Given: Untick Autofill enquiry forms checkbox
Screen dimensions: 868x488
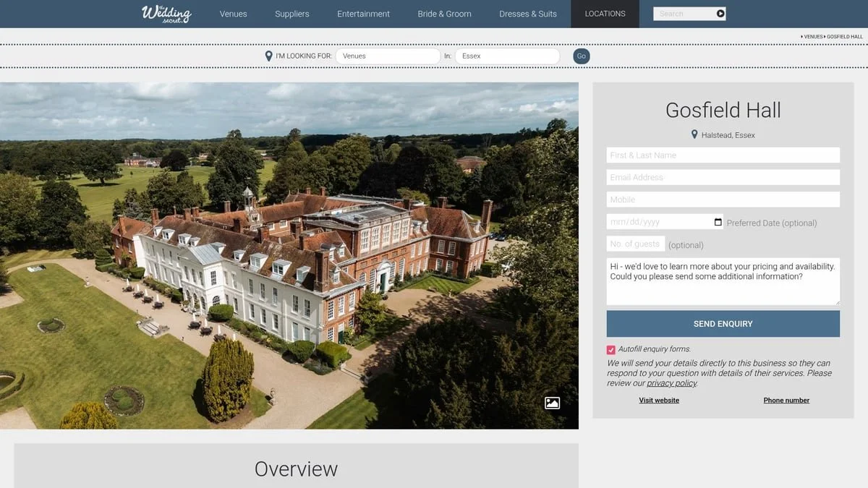Looking at the screenshot, I should click(611, 349).
